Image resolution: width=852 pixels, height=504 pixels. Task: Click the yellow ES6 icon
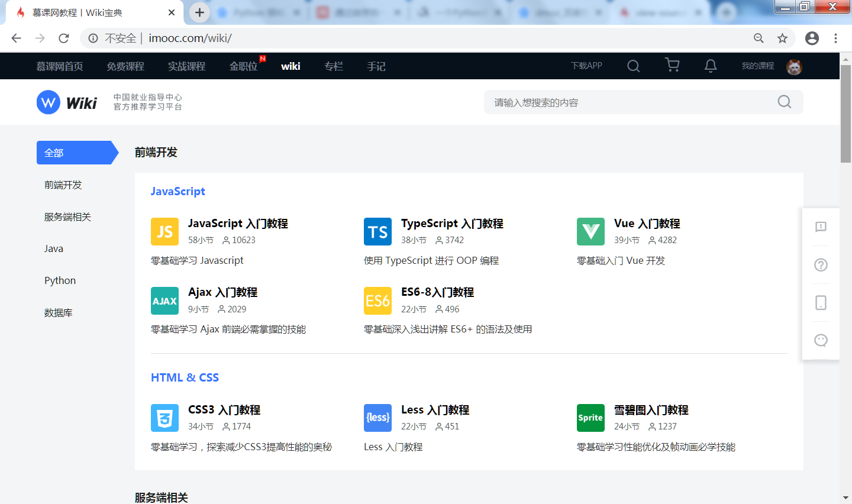pyautogui.click(x=377, y=301)
